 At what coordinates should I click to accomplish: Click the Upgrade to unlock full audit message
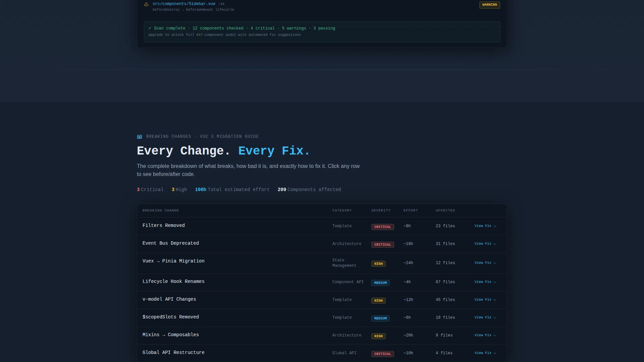coord(224,35)
